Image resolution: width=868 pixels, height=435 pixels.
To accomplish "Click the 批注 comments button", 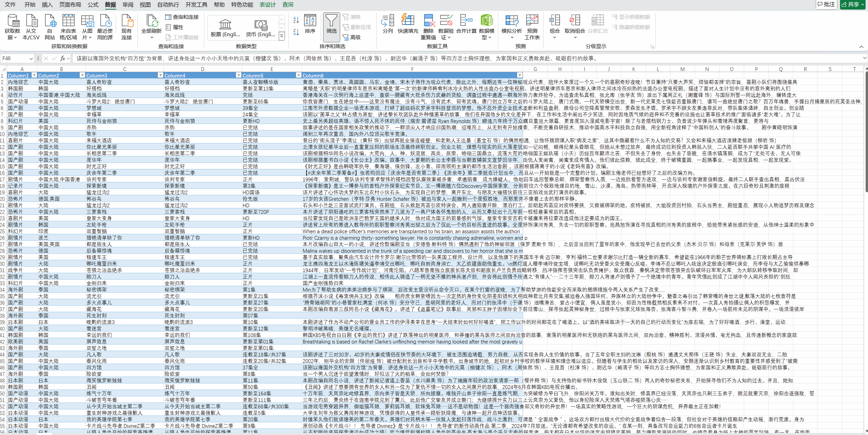I will [x=826, y=4].
